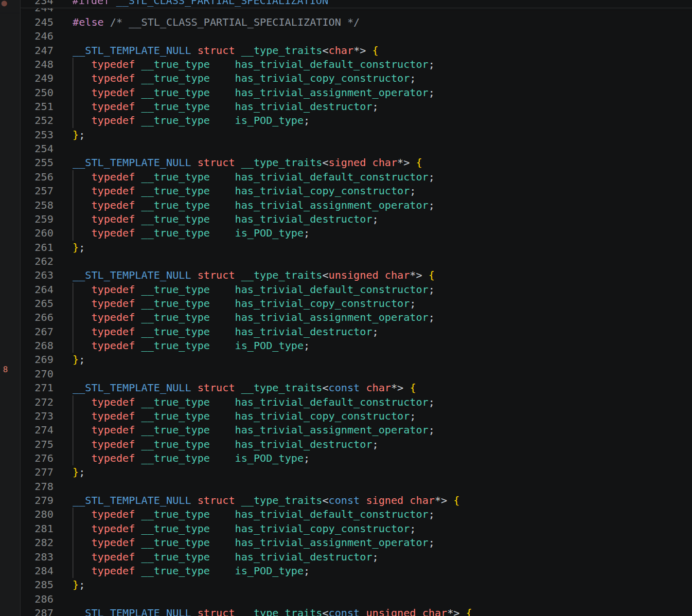The image size is (692, 616).
Task: Select the #else directive on line 245
Action: [88, 23]
